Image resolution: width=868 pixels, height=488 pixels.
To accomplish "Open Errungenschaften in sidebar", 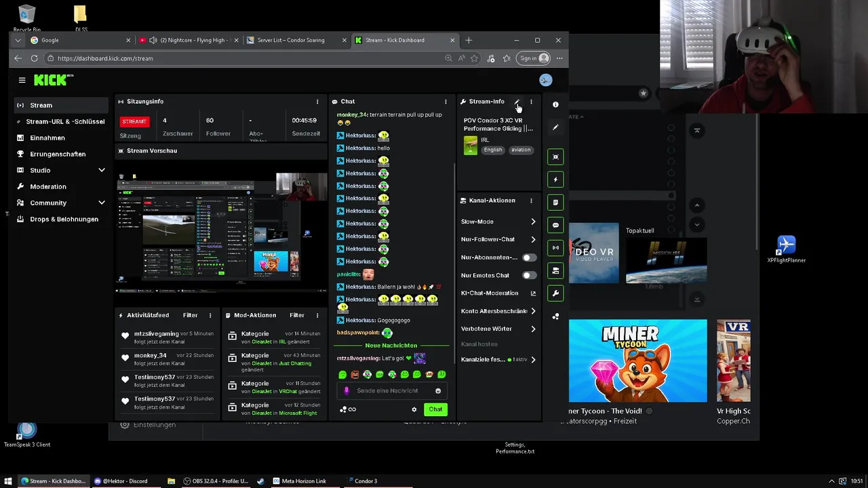I will pos(61,154).
